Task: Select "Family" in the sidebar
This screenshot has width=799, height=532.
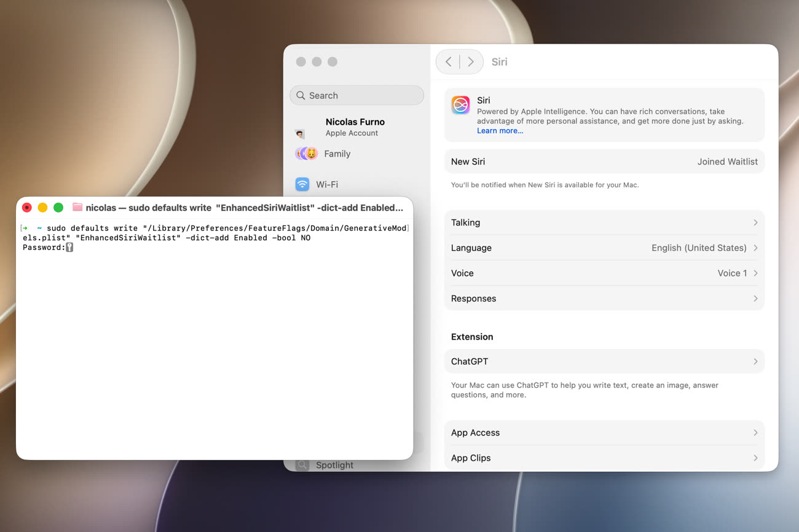Action: tap(337, 154)
